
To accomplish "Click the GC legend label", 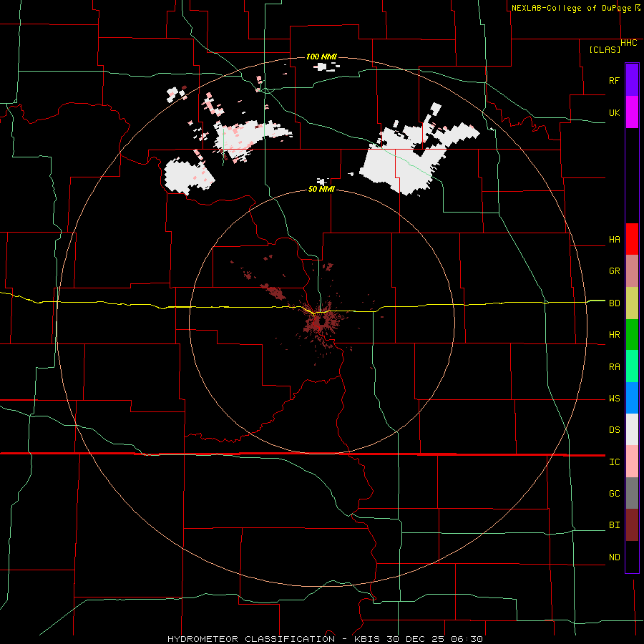I will coord(614,494).
